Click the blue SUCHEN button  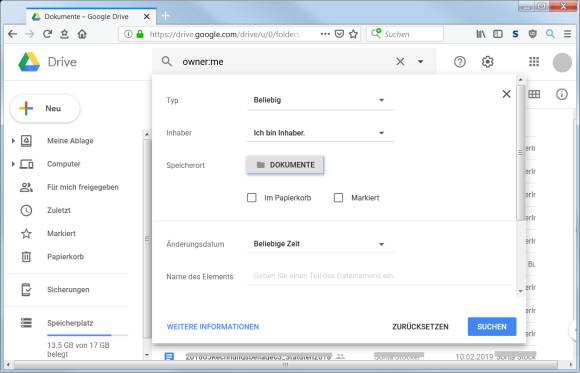click(x=492, y=326)
